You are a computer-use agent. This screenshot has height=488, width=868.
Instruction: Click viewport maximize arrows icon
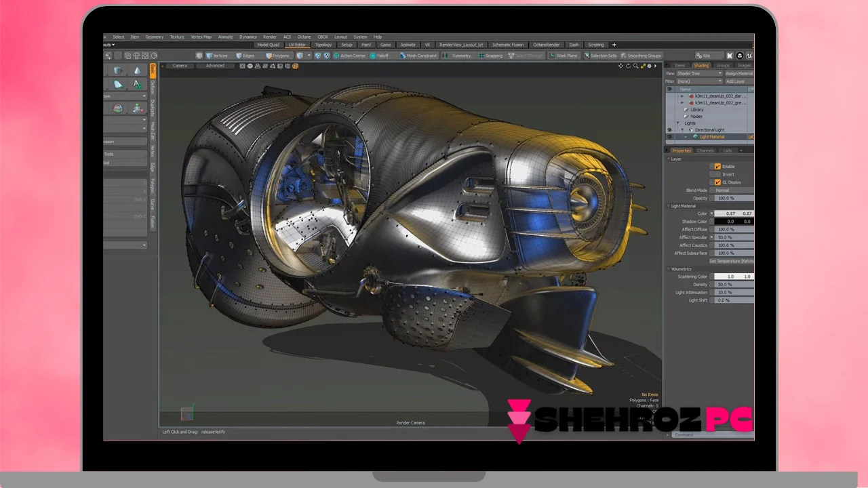[x=643, y=66]
